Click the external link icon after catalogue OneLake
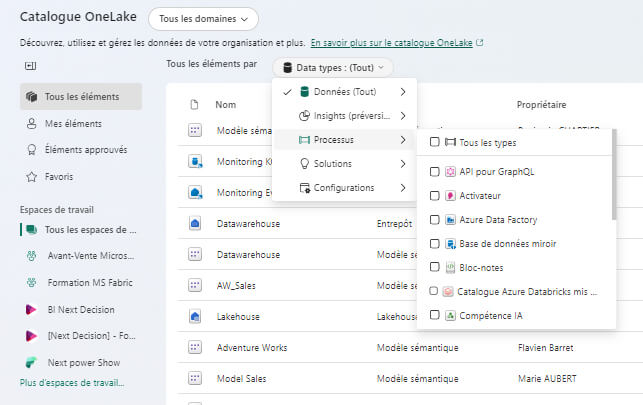Viewport: 643px width, 405px height. [x=480, y=42]
